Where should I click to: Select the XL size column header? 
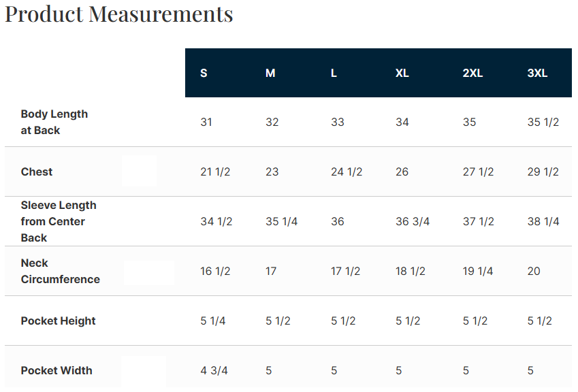402,73
